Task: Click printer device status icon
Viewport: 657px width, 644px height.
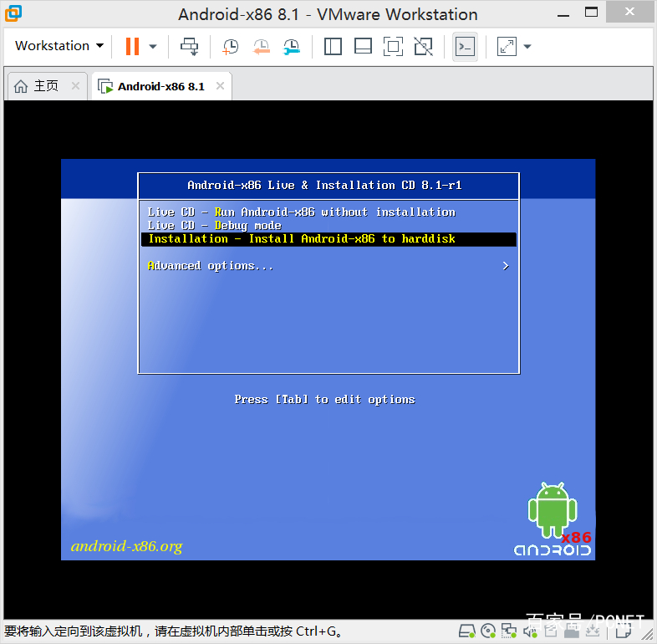Action: (x=551, y=631)
